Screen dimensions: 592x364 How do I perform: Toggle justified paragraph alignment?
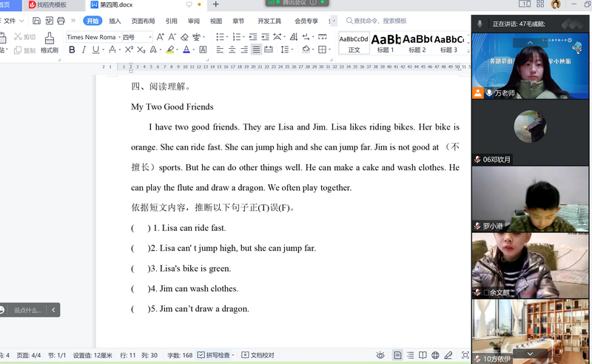(x=256, y=50)
